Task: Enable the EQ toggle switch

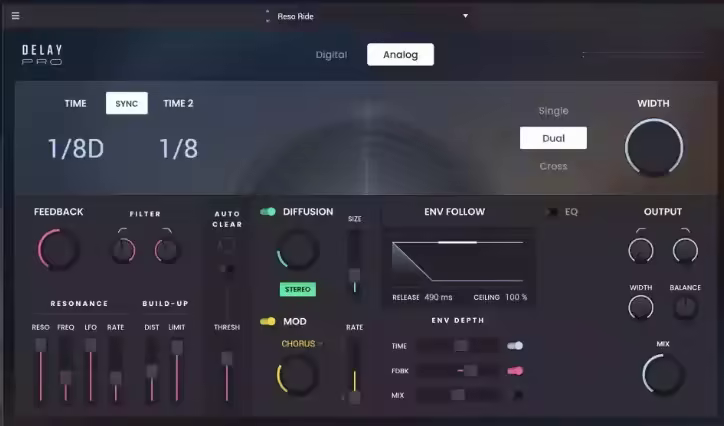Action: coord(551,212)
